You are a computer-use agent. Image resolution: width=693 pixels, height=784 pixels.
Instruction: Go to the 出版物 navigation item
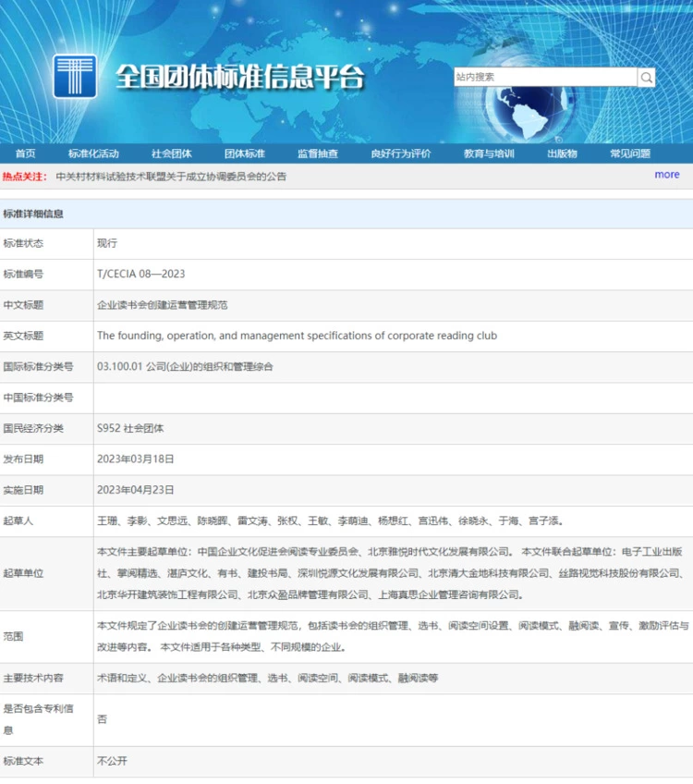coord(562,153)
